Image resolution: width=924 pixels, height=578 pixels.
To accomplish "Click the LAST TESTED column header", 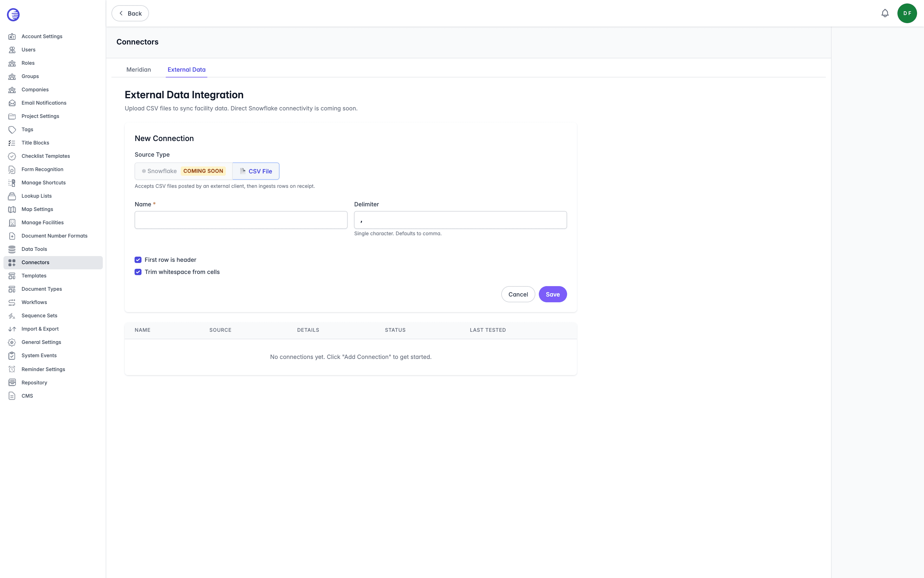I will point(488,330).
